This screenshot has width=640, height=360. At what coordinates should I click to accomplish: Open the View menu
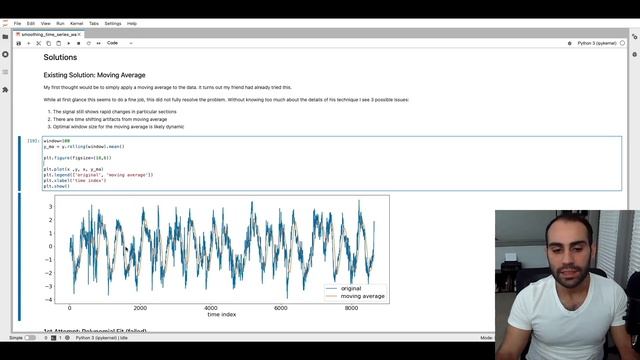pyautogui.click(x=45, y=24)
